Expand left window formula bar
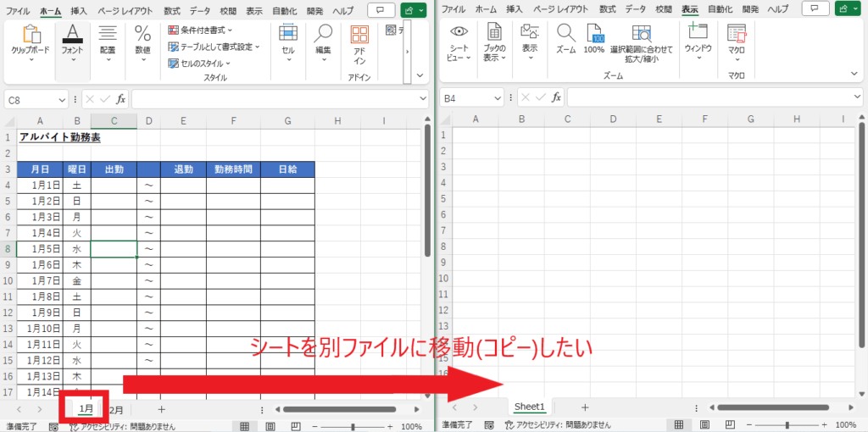Screen dimensions: 868x432 pyautogui.click(x=423, y=100)
